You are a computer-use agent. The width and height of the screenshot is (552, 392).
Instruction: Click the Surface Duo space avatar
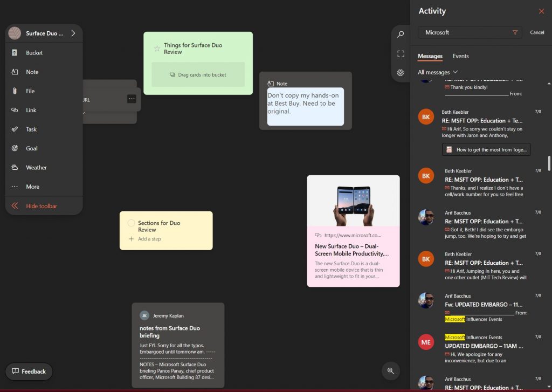click(x=15, y=33)
